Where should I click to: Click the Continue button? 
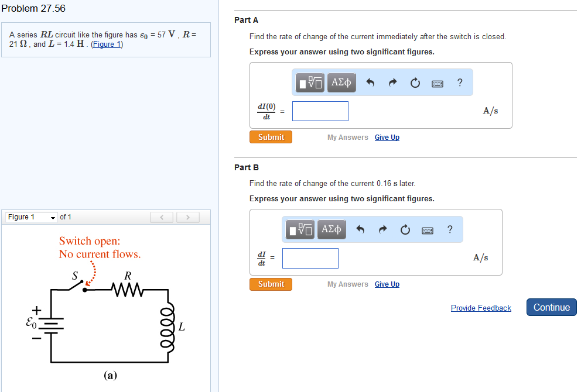[x=551, y=307]
